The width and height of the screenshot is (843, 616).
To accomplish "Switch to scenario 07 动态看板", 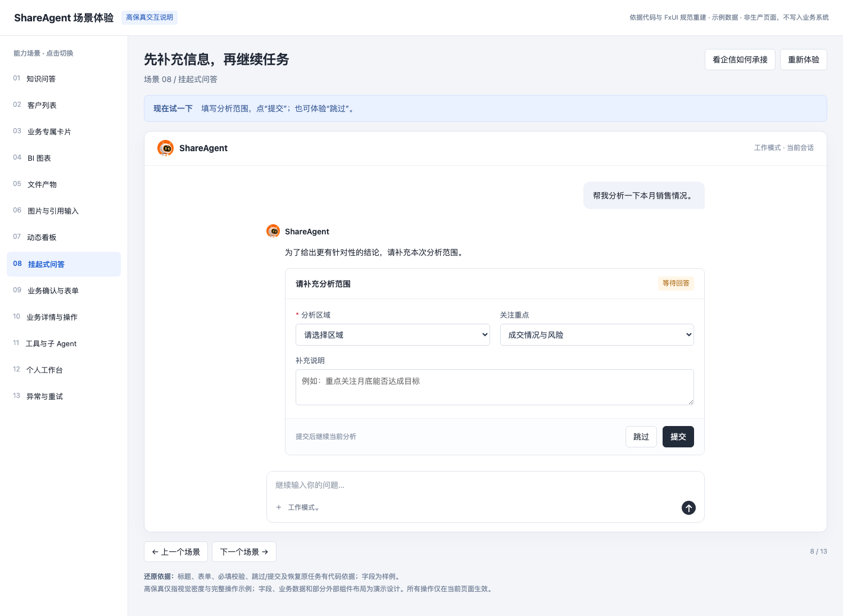I will click(x=64, y=237).
